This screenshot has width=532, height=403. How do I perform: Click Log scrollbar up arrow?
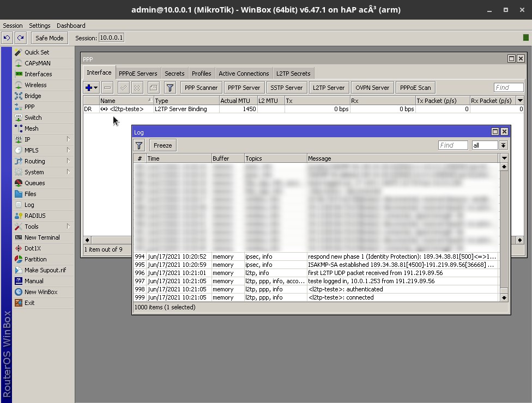tap(504, 167)
